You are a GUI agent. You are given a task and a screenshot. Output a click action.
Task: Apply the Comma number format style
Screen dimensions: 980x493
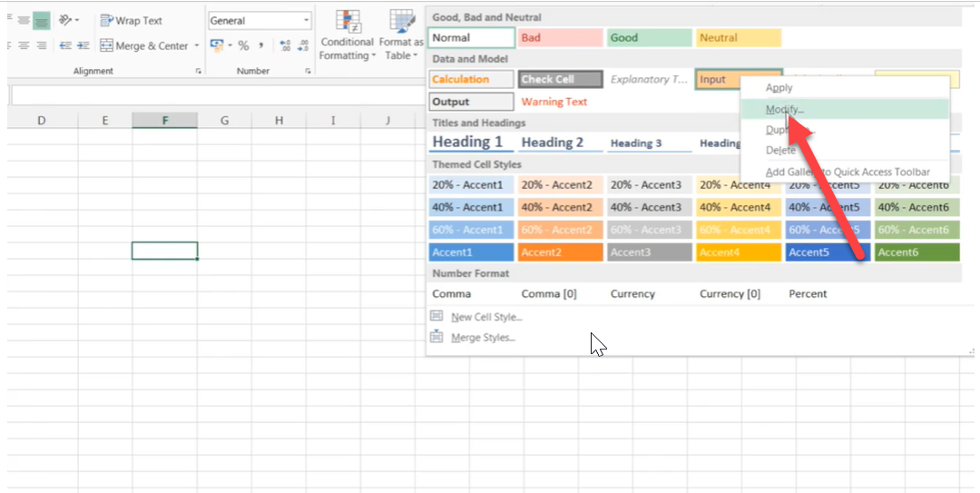coord(472,293)
